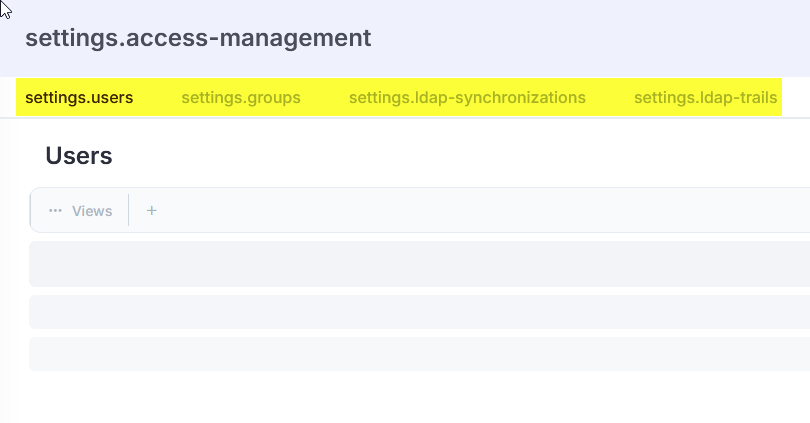Select the second loading placeholder row
810x423 pixels.
[420, 312]
